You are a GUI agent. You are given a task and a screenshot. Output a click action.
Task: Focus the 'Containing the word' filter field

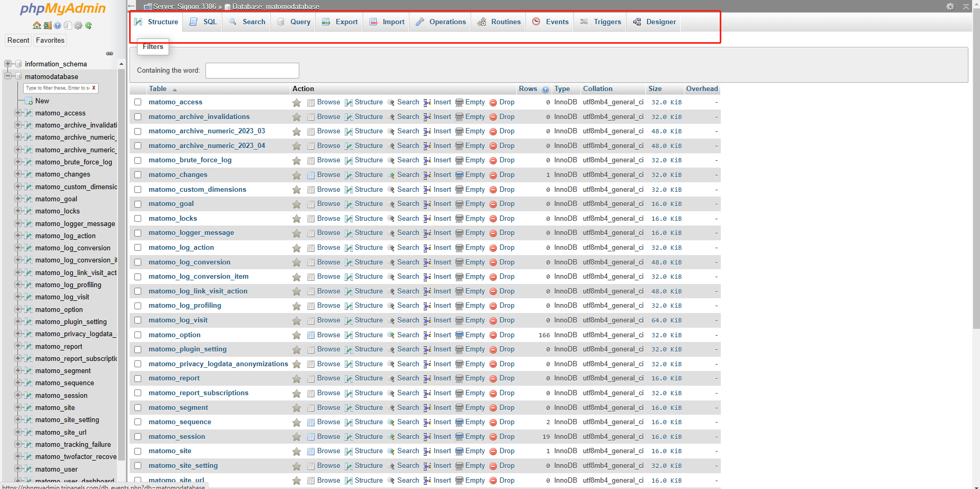click(x=252, y=71)
